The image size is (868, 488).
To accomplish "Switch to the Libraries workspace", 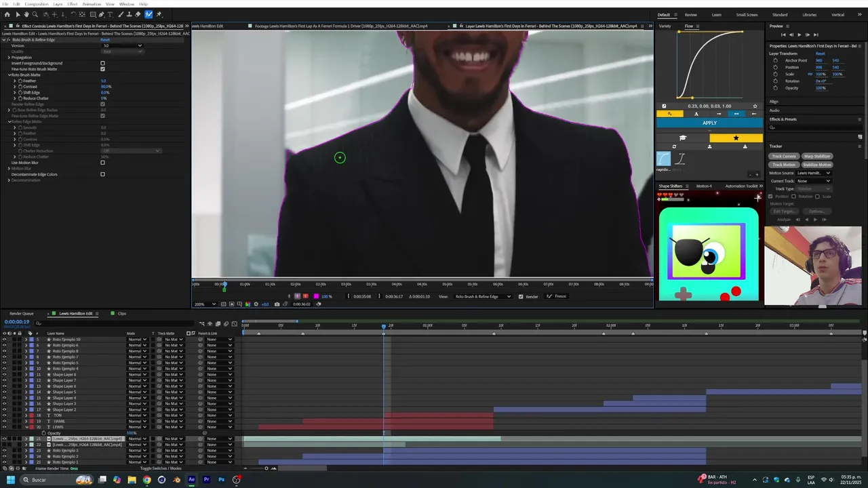I will click(x=810, y=15).
